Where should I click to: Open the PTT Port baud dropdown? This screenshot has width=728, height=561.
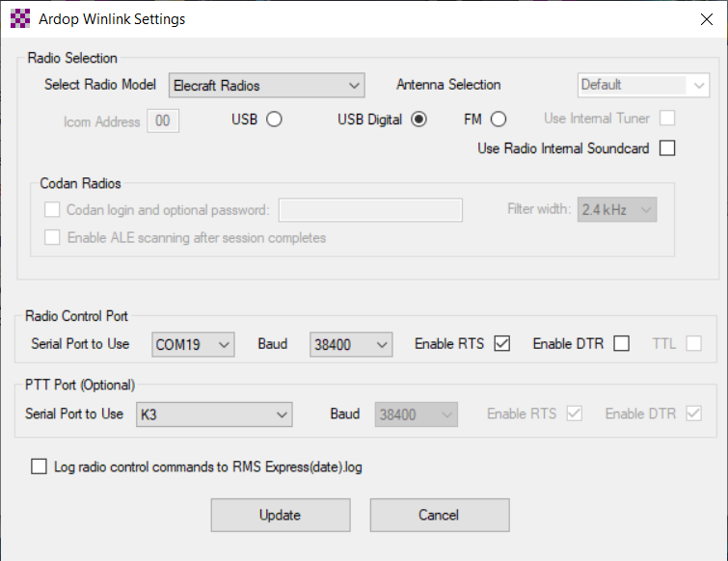[x=416, y=414]
